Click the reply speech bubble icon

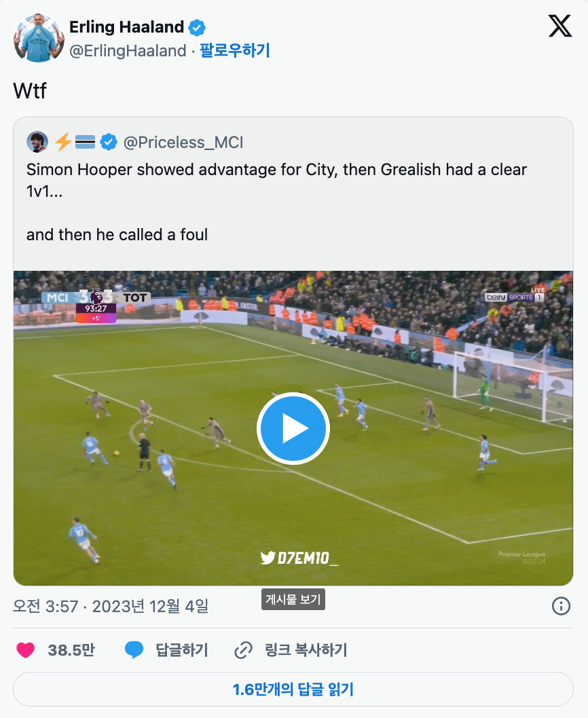click(x=134, y=650)
